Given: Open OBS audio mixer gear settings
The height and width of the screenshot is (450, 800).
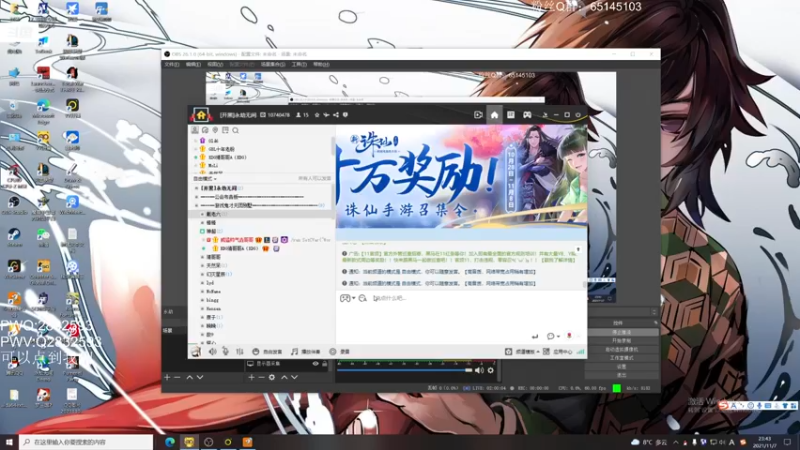Looking at the screenshot, I should (490, 370).
